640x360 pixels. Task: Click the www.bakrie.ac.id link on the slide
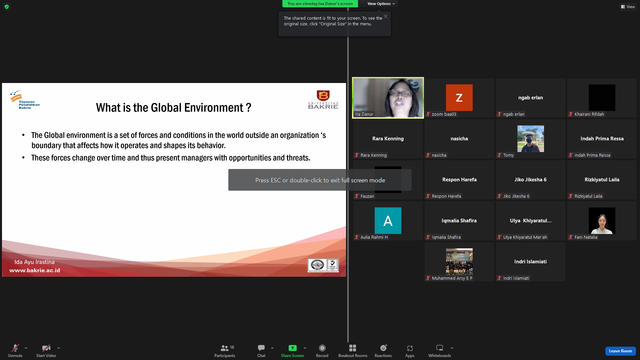pyautogui.click(x=35, y=270)
